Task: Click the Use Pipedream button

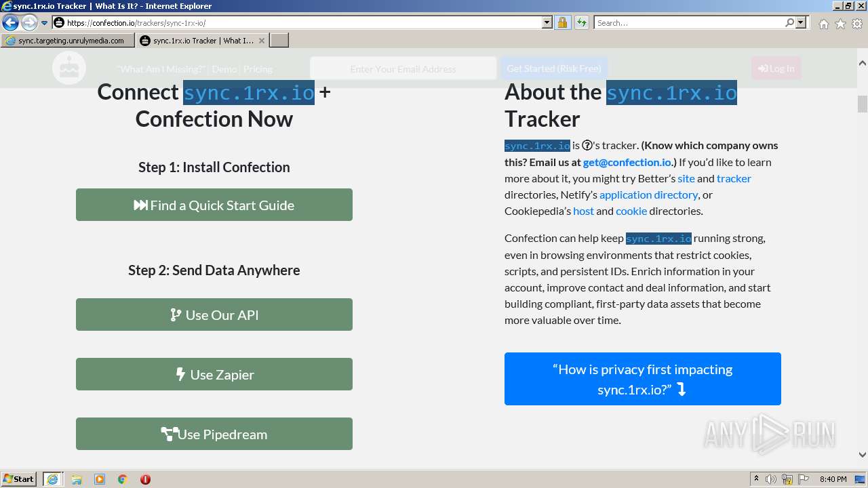Action: click(x=214, y=434)
